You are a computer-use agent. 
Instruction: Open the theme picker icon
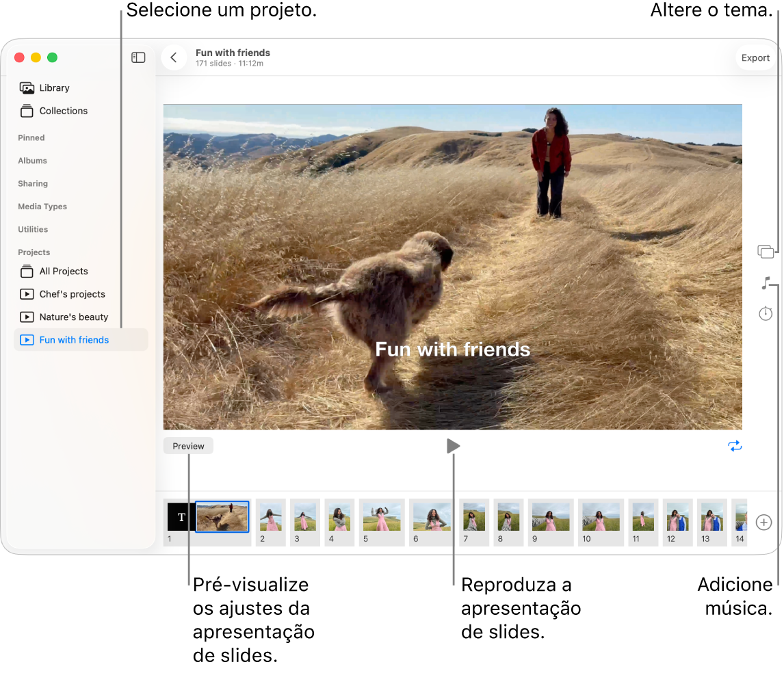[765, 252]
